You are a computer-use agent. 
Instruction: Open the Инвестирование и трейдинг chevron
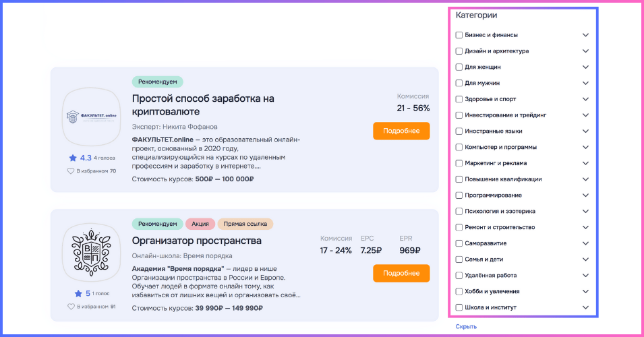tap(586, 115)
